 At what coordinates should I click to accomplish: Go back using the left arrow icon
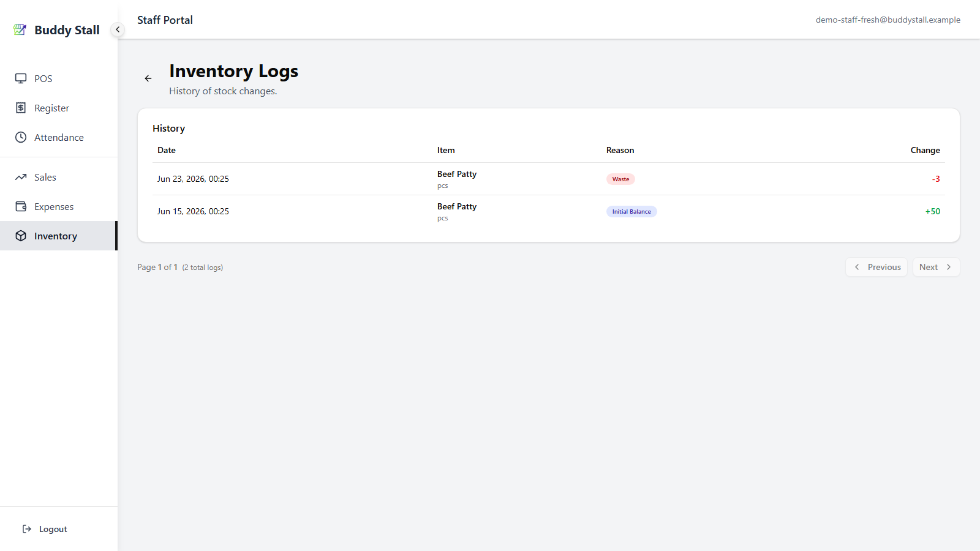coord(148,78)
